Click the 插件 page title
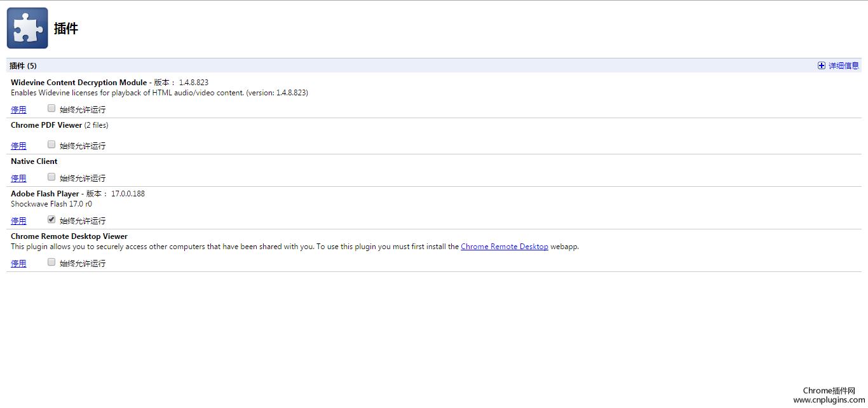Screen dimensions: 868x408 (x=66, y=29)
